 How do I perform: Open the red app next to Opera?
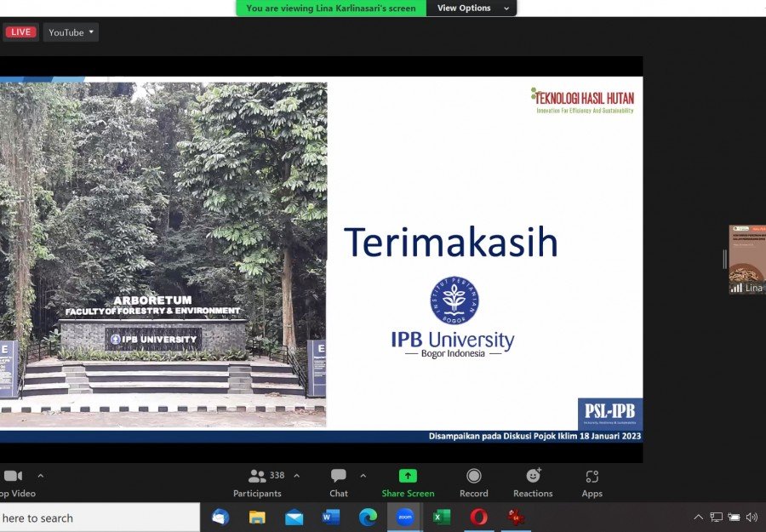point(516,517)
